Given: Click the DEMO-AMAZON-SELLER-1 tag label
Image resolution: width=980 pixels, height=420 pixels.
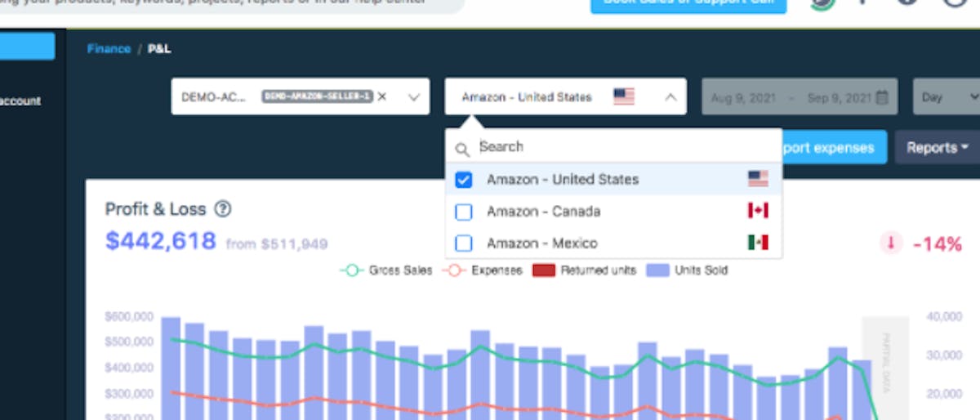Looking at the screenshot, I should click(317, 96).
